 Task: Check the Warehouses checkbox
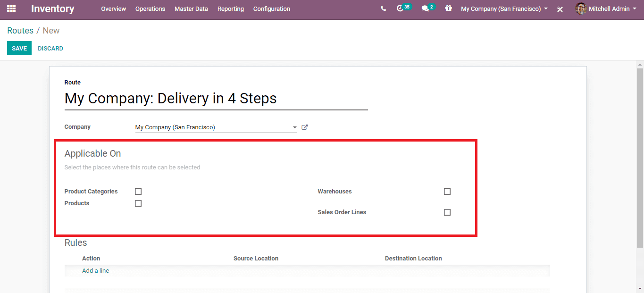click(447, 192)
